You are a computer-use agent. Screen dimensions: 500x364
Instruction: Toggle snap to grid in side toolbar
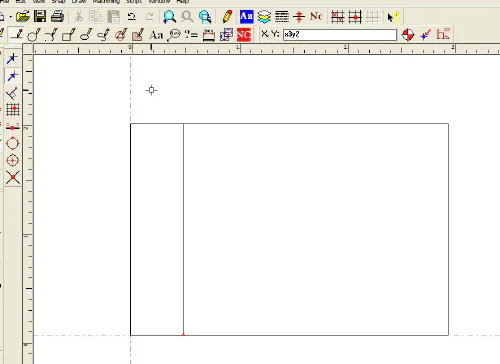pos(13,109)
